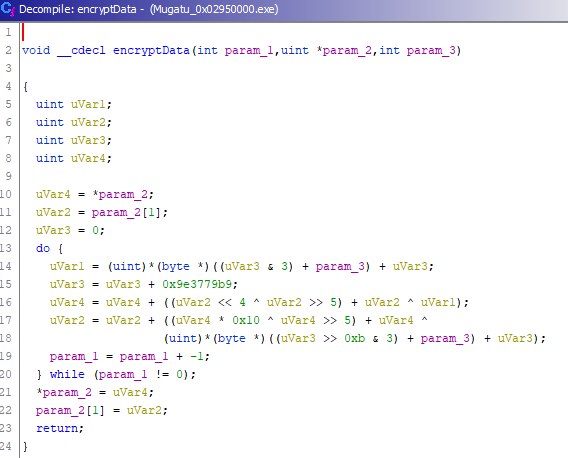
Task: Click the constant 0x9e3779b9
Action: coord(197,284)
